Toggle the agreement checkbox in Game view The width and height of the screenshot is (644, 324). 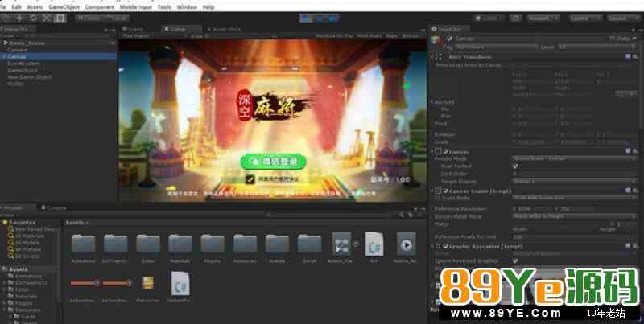point(250,178)
